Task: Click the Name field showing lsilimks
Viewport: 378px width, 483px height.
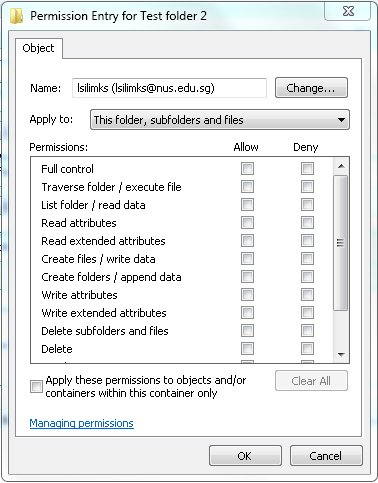Action: pos(169,88)
